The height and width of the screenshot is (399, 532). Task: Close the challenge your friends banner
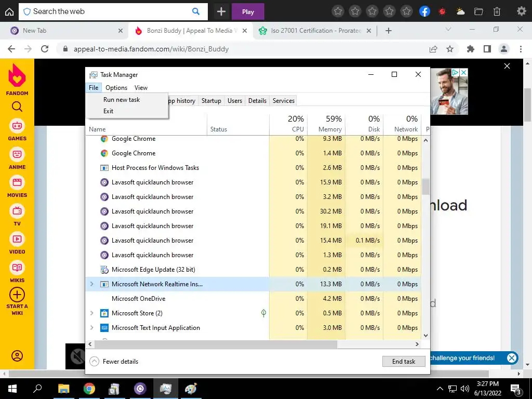click(x=512, y=357)
